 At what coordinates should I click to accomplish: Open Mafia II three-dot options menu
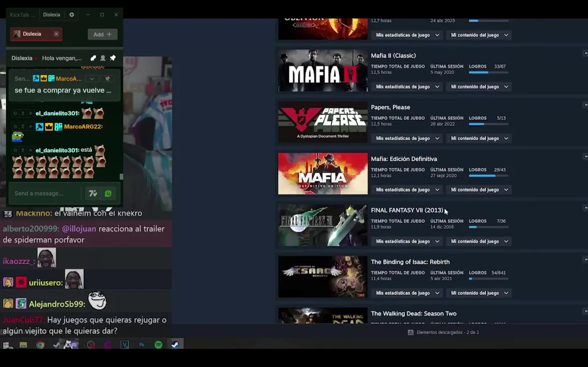586,54
